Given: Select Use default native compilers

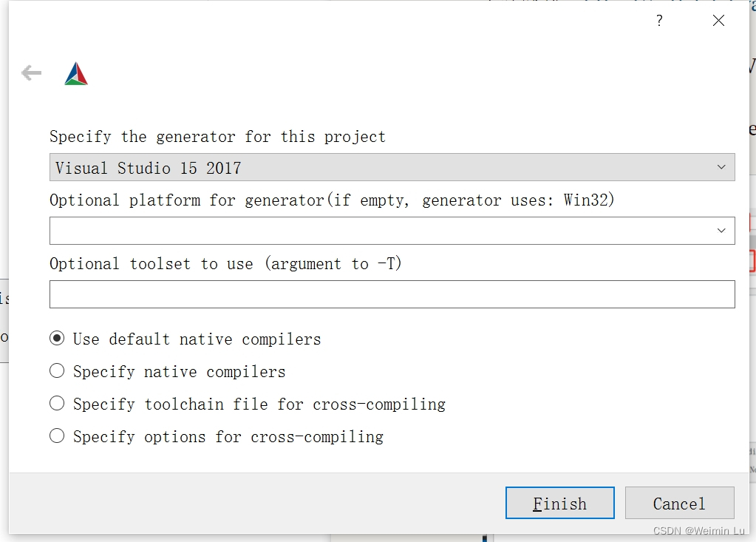Looking at the screenshot, I should click(57, 339).
